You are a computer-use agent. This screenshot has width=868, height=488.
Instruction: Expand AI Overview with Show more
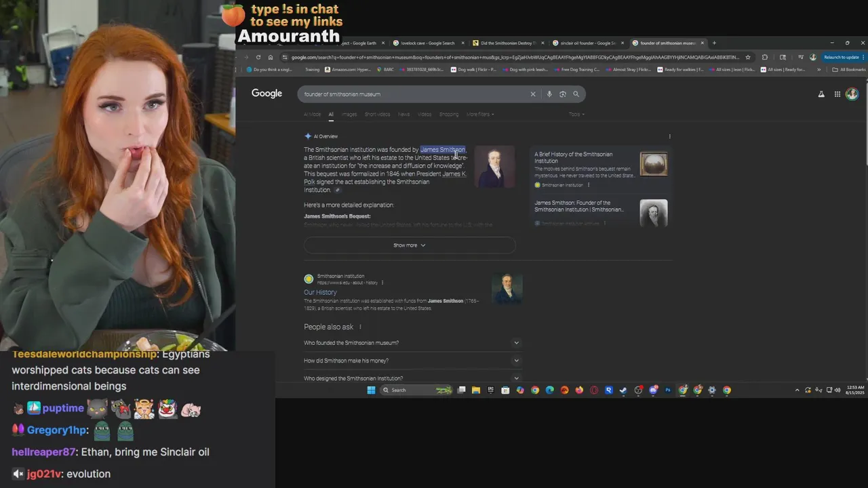click(410, 245)
